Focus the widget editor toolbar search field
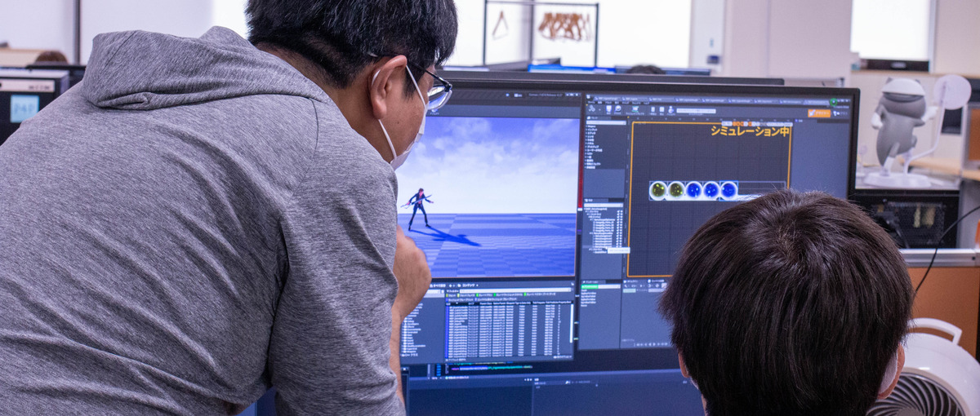The height and width of the screenshot is (416, 980). (x=696, y=111)
